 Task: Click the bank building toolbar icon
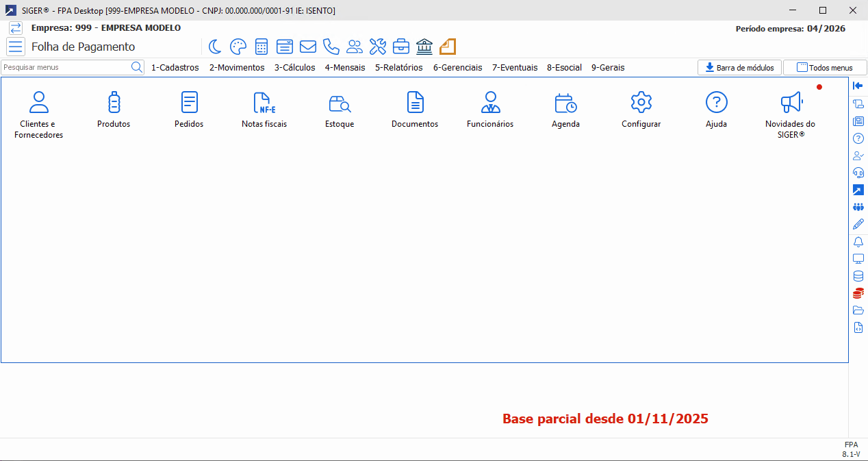click(424, 47)
